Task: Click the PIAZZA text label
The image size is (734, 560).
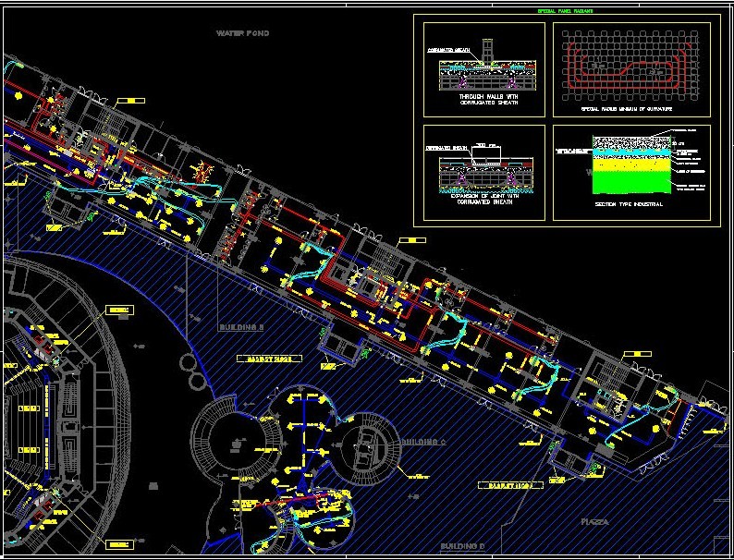Action: (x=594, y=522)
